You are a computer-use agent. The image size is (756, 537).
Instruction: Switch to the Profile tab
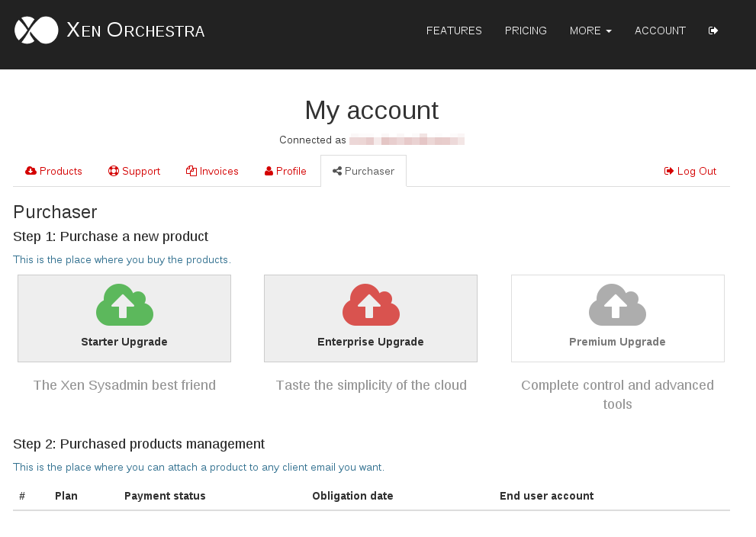(285, 171)
